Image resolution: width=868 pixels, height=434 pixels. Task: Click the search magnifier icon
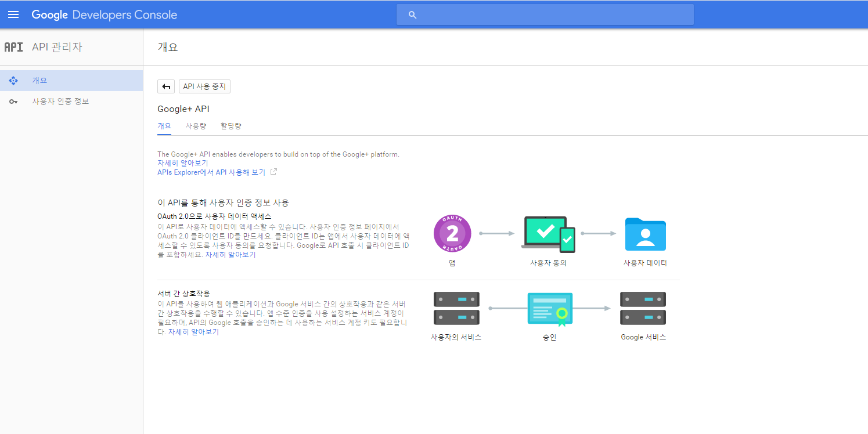[412, 15]
